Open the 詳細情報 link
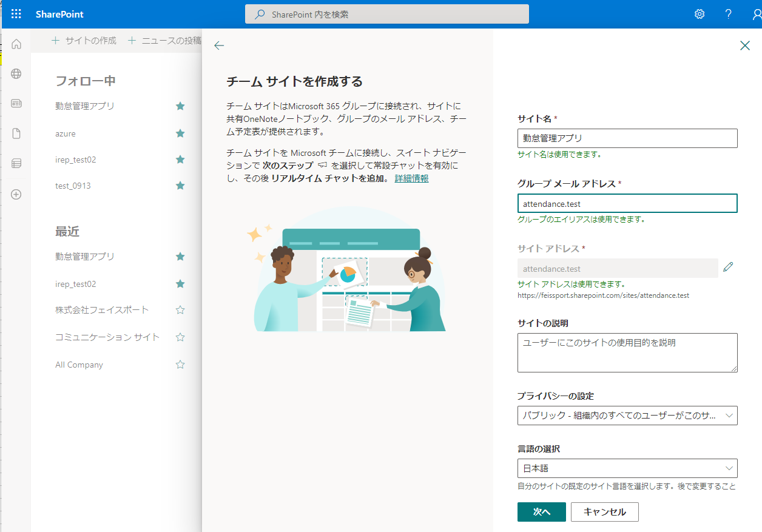Screen dimensions: 762x532 tap(411, 178)
